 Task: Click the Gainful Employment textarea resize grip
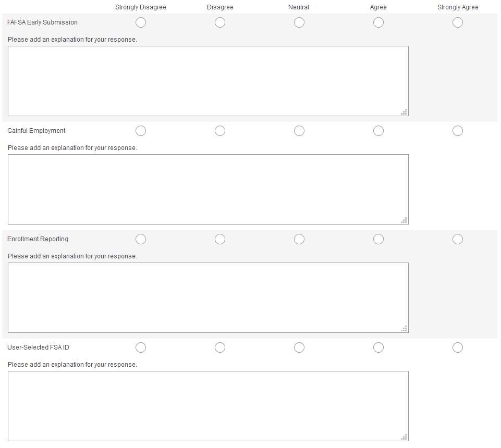coord(404,220)
